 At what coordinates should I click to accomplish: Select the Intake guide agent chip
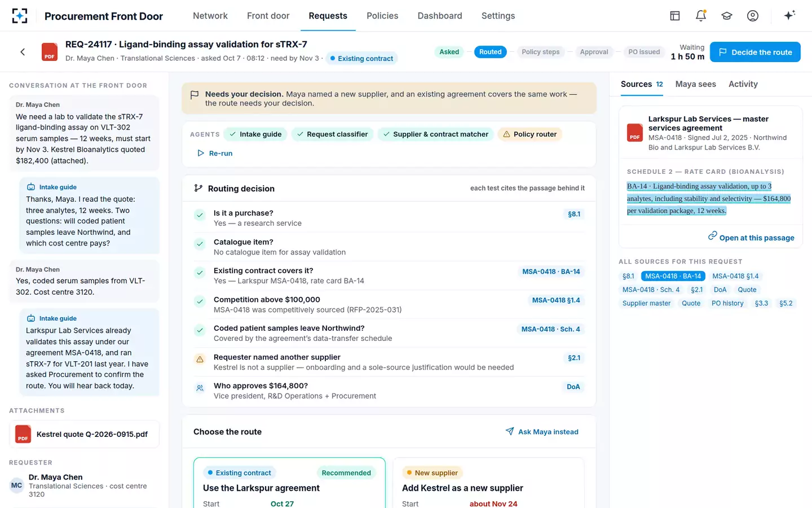[x=255, y=134]
